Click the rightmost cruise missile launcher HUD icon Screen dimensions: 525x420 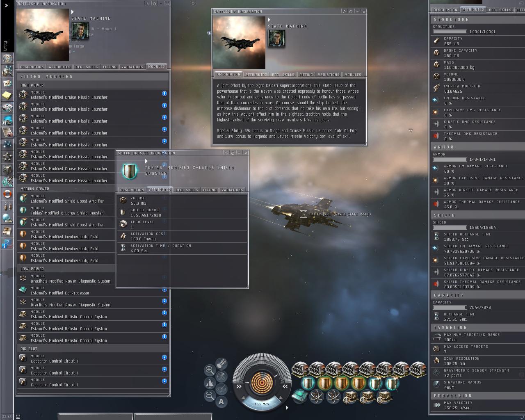pyautogui.click(x=418, y=369)
